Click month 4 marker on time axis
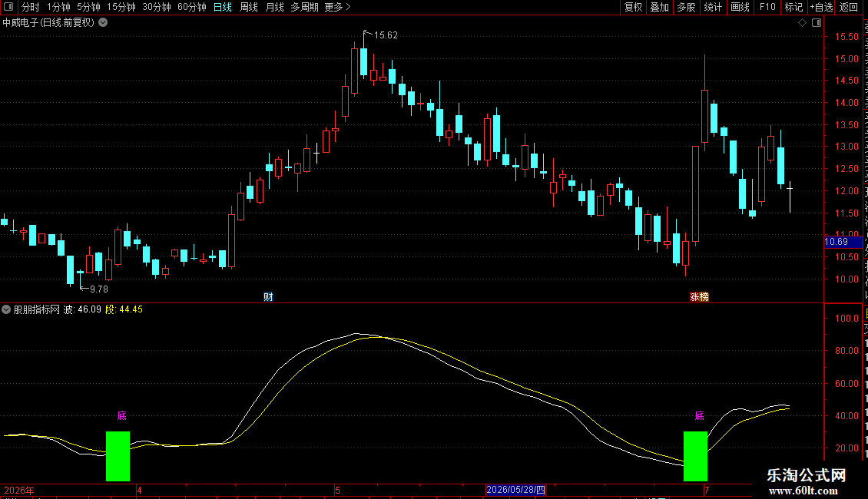 (x=139, y=491)
